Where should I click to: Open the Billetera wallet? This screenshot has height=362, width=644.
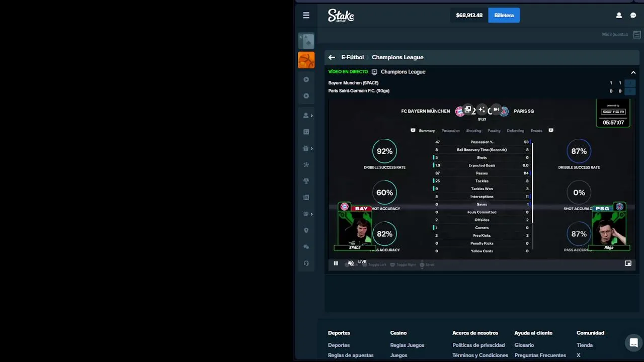(x=504, y=15)
